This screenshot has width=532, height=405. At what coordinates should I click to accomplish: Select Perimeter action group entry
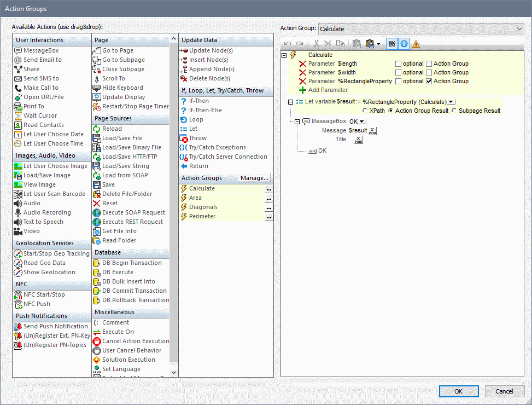(x=202, y=216)
